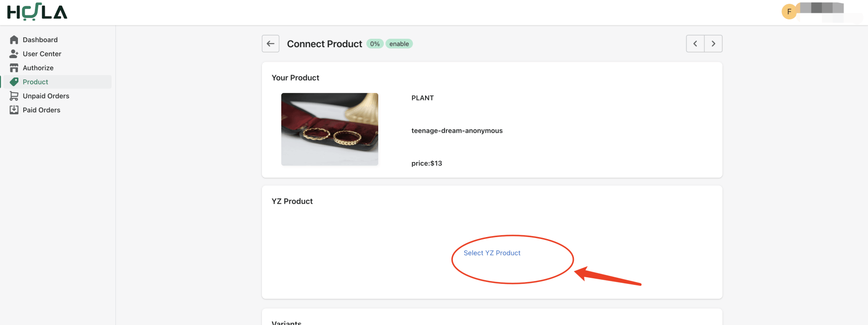Go to next product with right chevron
This screenshot has width=868, height=325.
point(713,43)
